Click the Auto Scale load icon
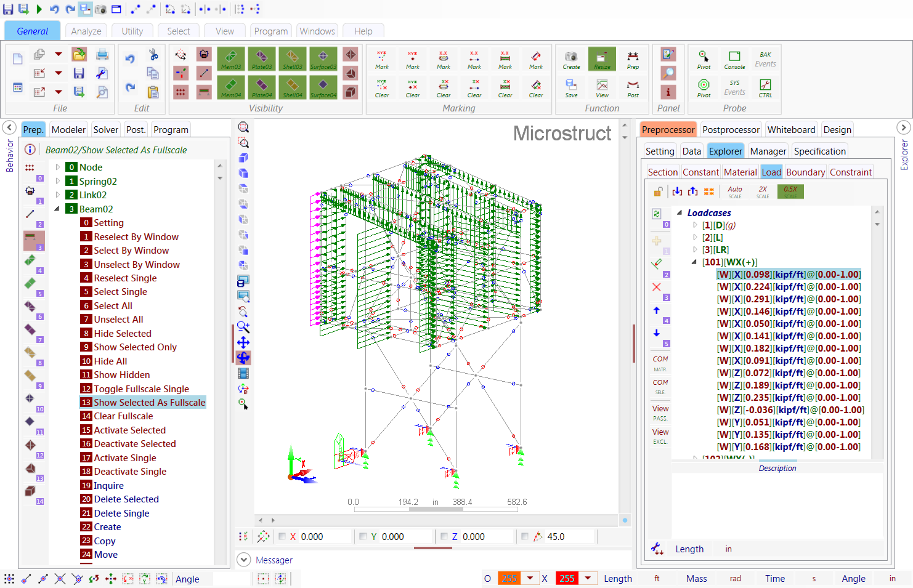Image resolution: width=913 pixels, height=588 pixels. [735, 191]
